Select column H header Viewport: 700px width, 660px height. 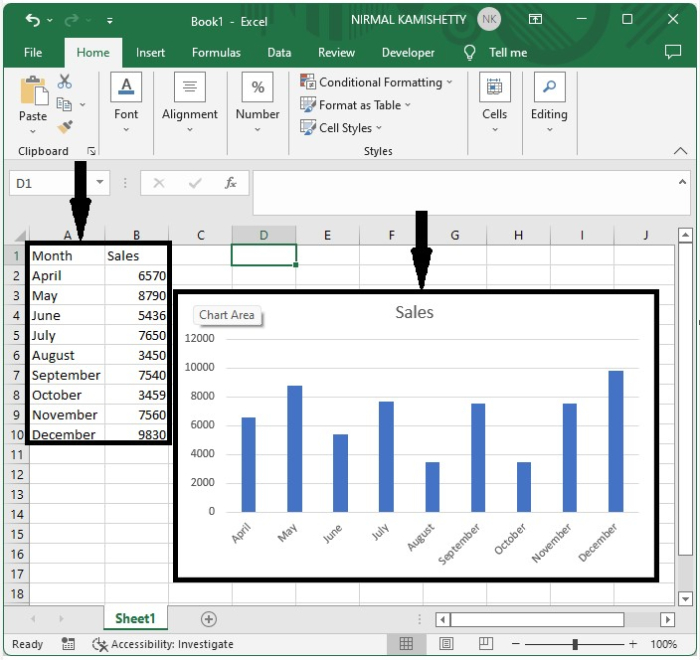(x=518, y=235)
